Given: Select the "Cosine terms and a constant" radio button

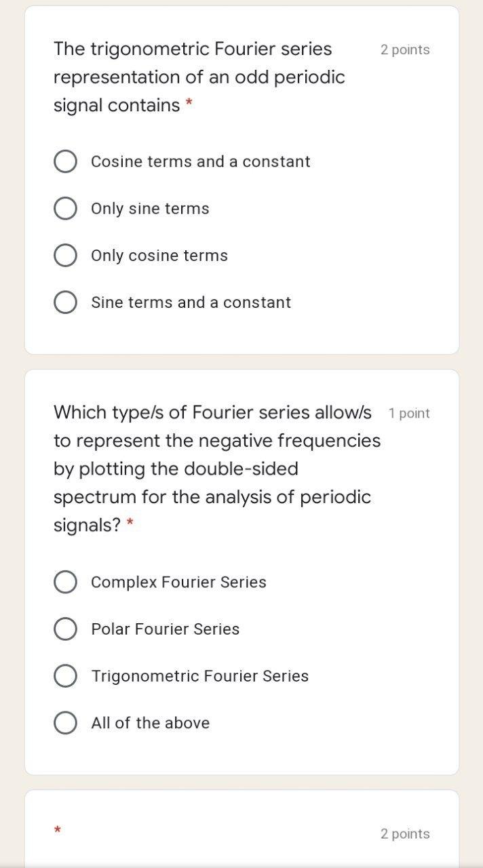Looking at the screenshot, I should (x=65, y=161).
